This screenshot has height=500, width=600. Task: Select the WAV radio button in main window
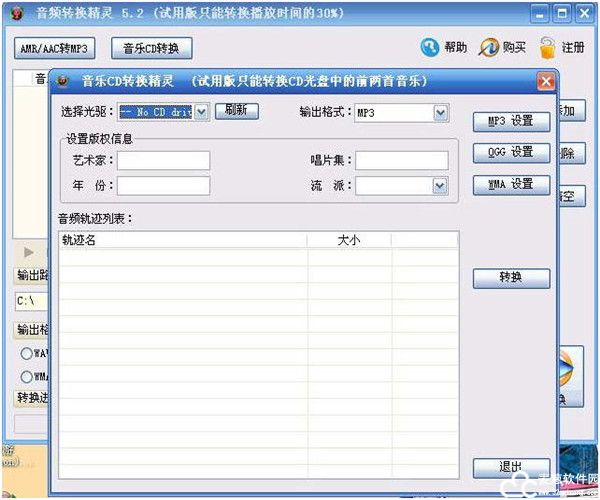(26, 353)
